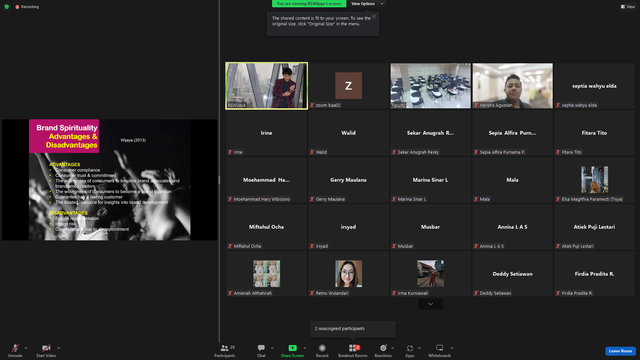Open the View Options dropdown
This screenshot has width=640, height=360.
point(367,4)
